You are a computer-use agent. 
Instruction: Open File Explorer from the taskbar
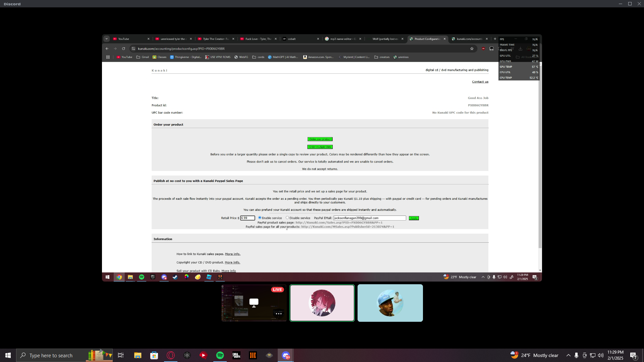tap(138, 355)
